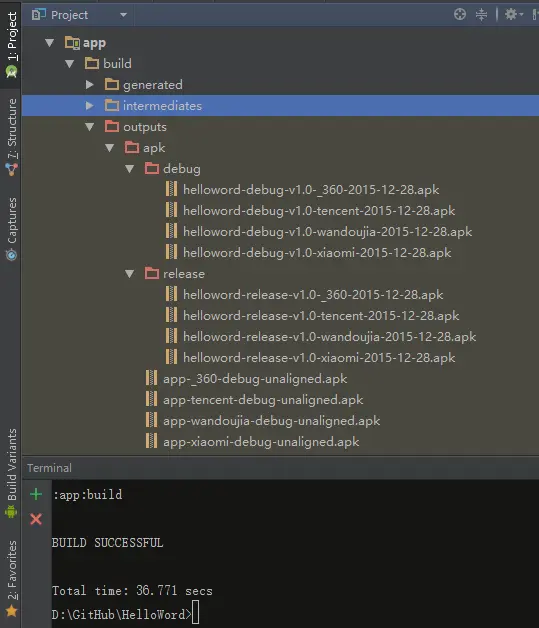Select helloword-debug-v1.0-tencent-2015-12-28.apk
The width and height of the screenshot is (539, 628).
(x=319, y=211)
